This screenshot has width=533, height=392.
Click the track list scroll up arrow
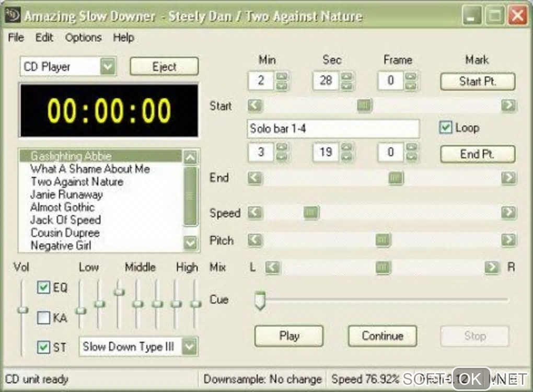[190, 157]
